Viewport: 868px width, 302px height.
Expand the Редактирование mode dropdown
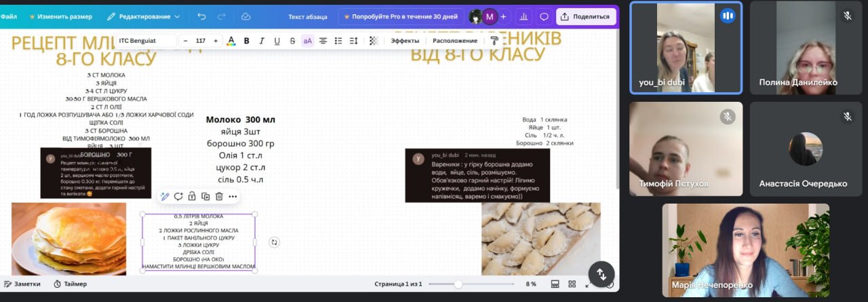pyautogui.click(x=144, y=16)
